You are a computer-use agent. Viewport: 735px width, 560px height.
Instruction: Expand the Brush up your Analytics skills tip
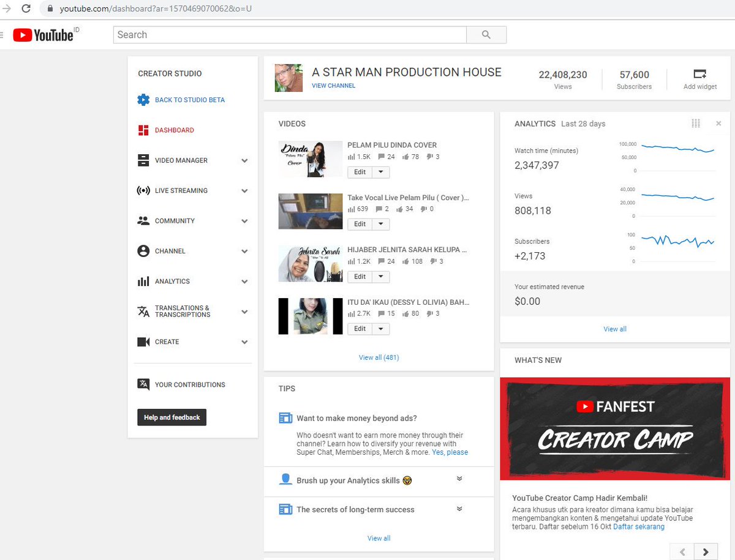[459, 479]
